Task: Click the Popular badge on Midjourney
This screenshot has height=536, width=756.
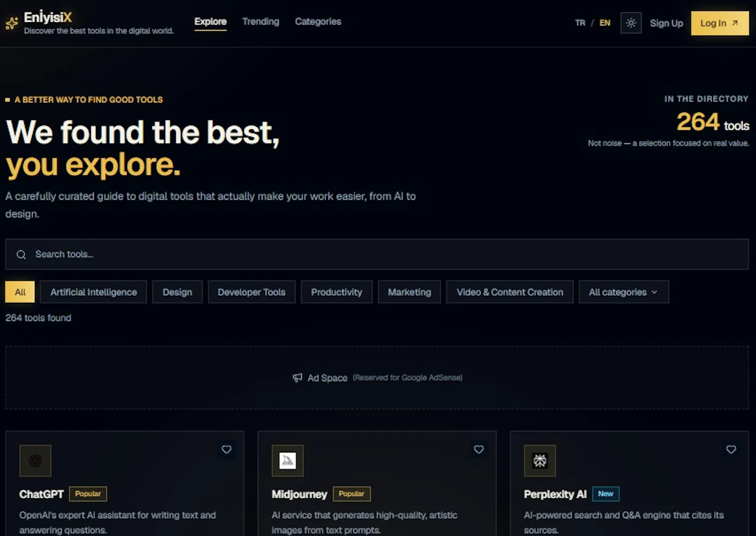Action: 352,494
